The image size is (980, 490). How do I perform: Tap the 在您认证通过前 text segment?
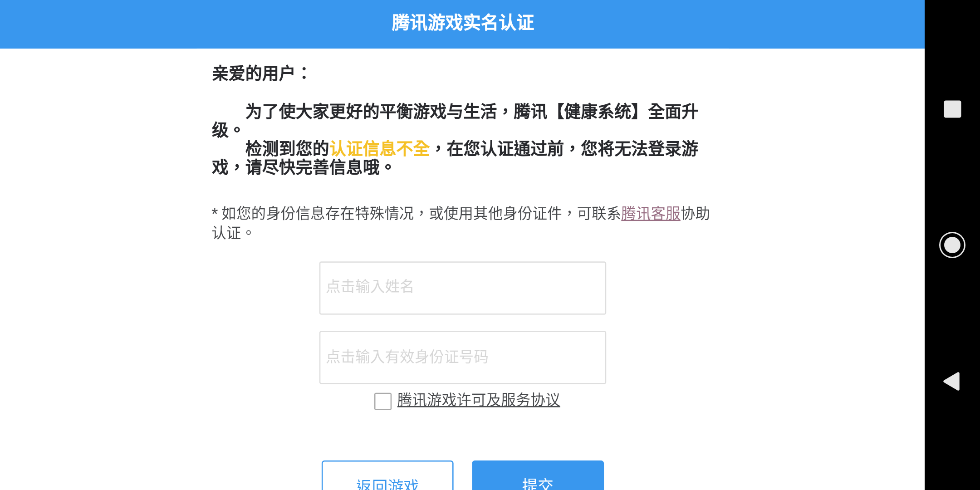[x=505, y=149]
